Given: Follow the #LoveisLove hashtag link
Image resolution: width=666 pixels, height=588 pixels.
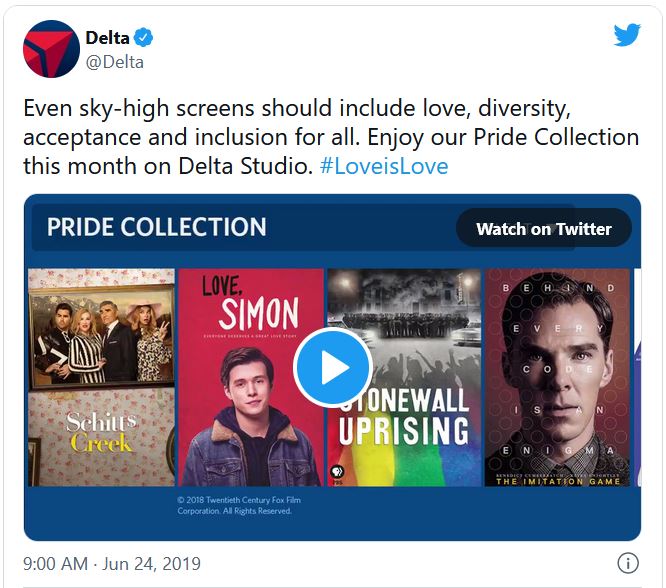Looking at the screenshot, I should 384,165.
